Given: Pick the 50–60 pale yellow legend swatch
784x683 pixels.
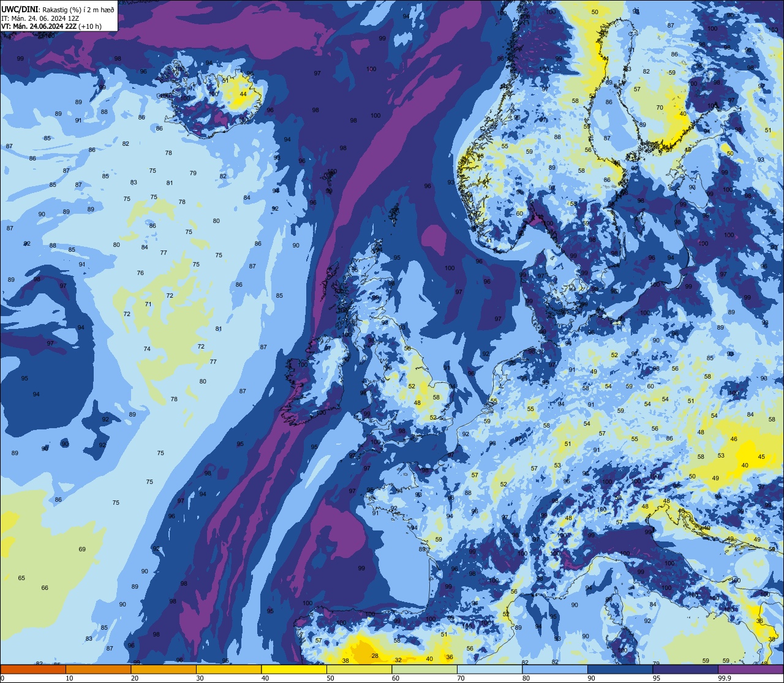Looking at the screenshot, I should coord(359,669).
